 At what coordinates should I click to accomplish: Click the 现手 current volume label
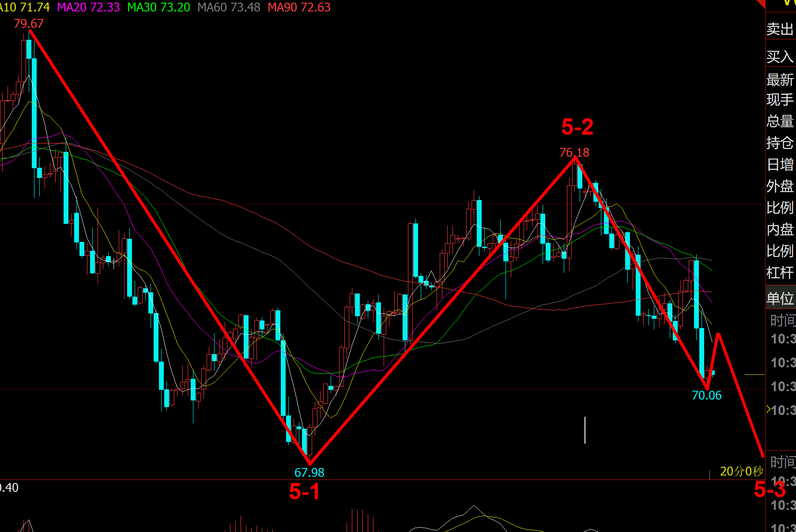click(x=780, y=100)
